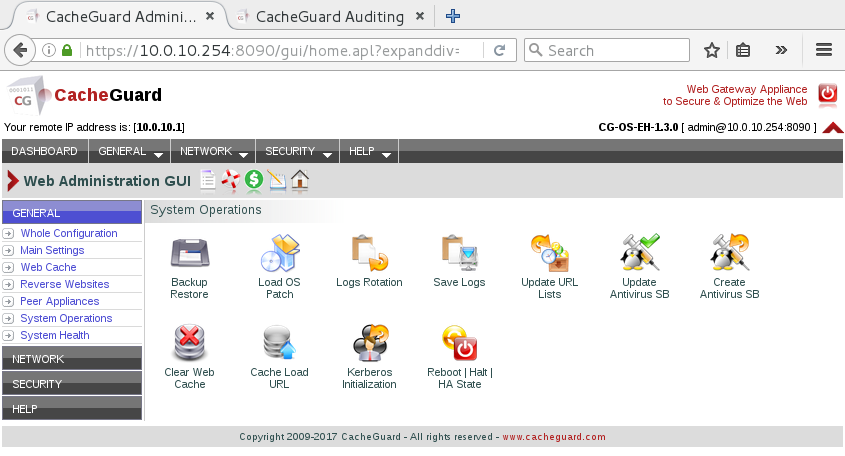Click the System Operations page heading
Image resolution: width=845 pixels, height=456 pixels.
click(206, 210)
